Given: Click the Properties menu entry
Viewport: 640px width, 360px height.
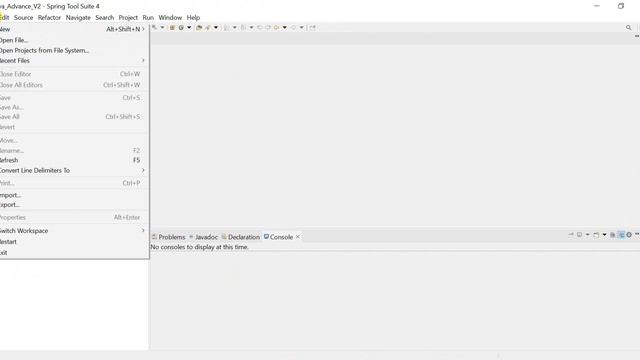Looking at the screenshot, I should click(73, 217).
